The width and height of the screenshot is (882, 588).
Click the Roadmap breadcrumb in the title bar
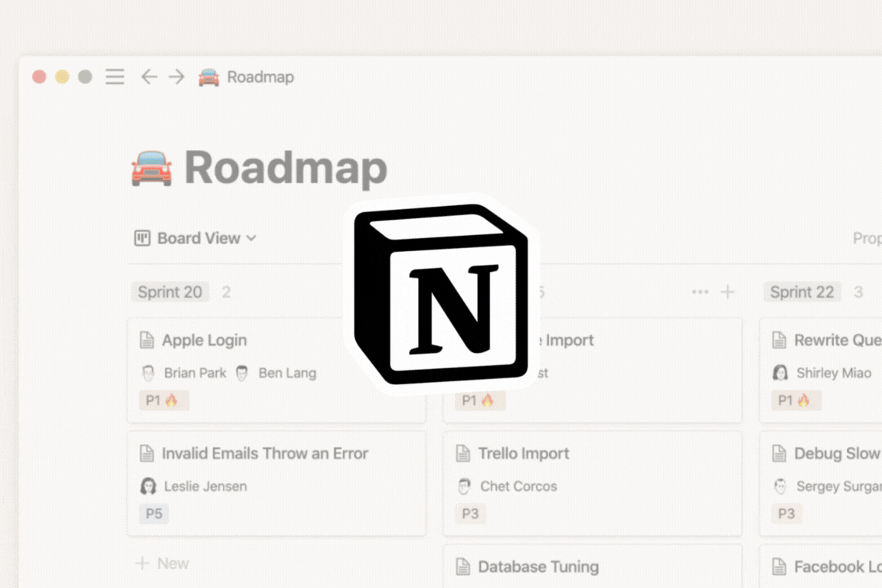tap(260, 77)
